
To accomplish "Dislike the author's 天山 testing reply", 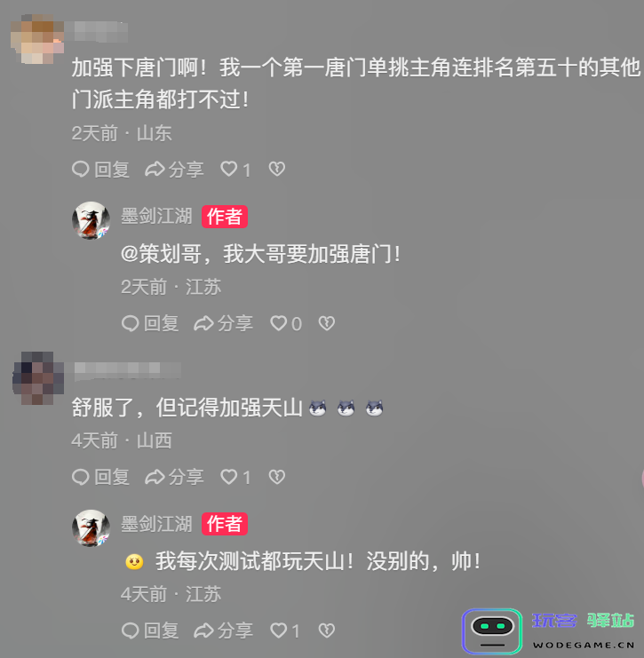I will 327,630.
